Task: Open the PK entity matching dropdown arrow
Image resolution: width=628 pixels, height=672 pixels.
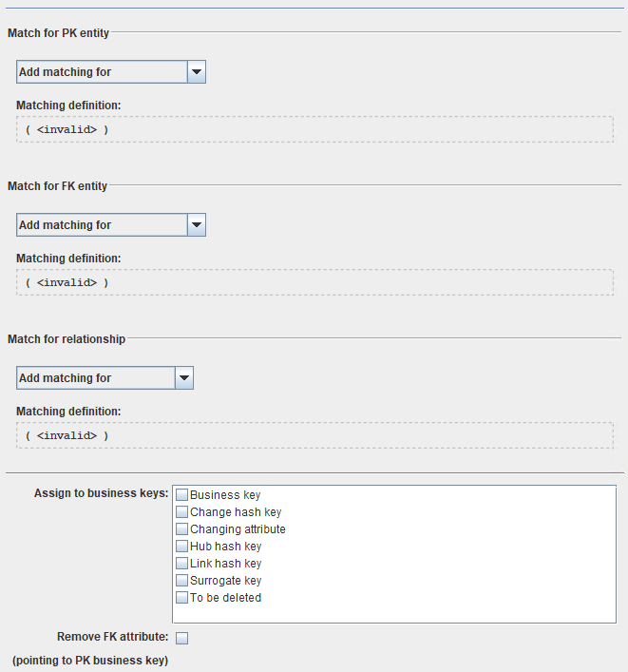Action: pos(196,72)
